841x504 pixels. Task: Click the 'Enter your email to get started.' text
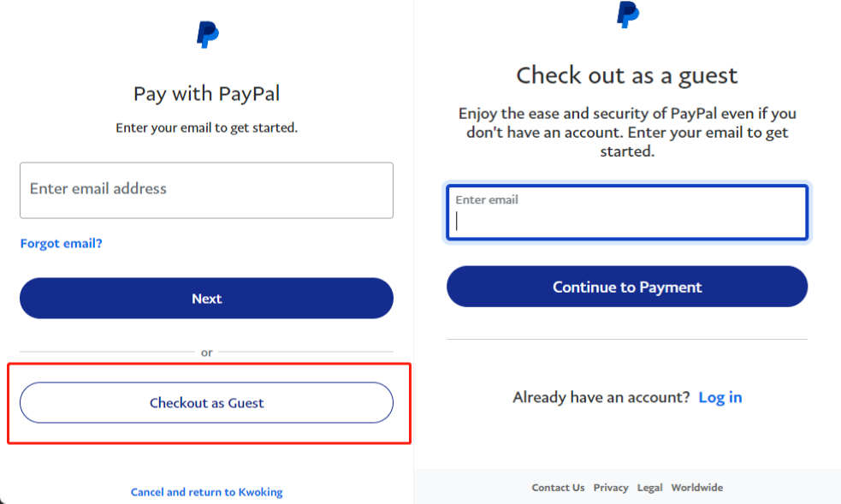tap(206, 127)
